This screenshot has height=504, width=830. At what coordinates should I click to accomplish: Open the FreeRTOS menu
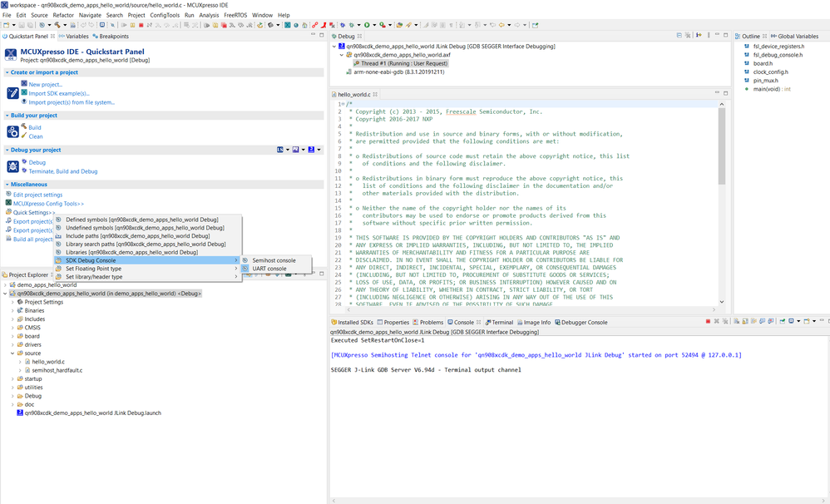[x=235, y=15]
